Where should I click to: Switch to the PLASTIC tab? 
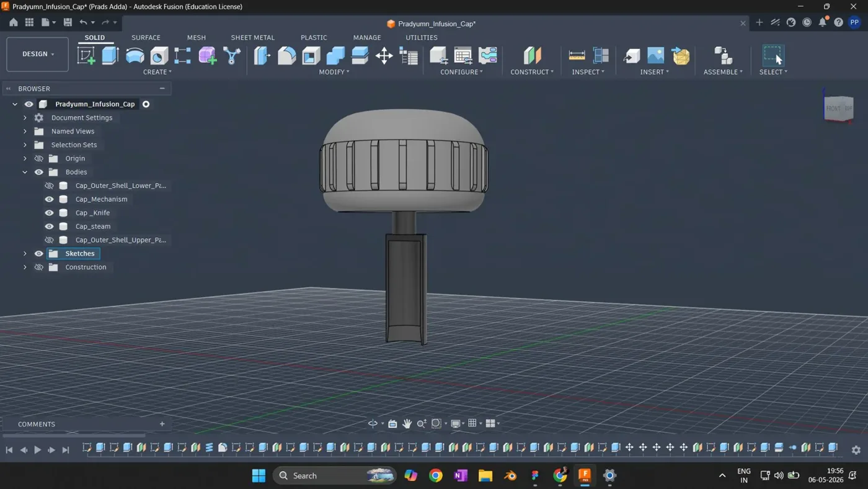click(x=314, y=37)
